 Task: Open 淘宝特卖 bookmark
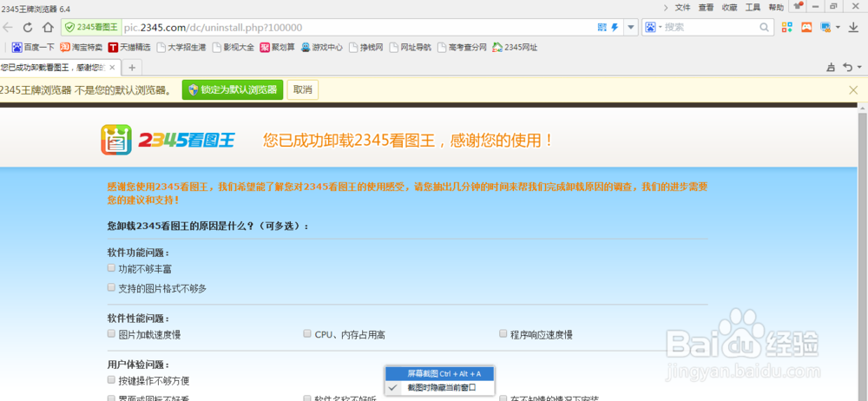[x=82, y=48]
